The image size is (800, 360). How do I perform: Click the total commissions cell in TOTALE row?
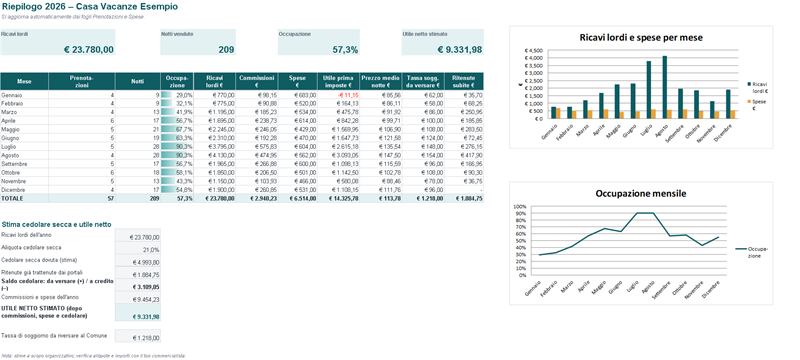click(x=257, y=198)
